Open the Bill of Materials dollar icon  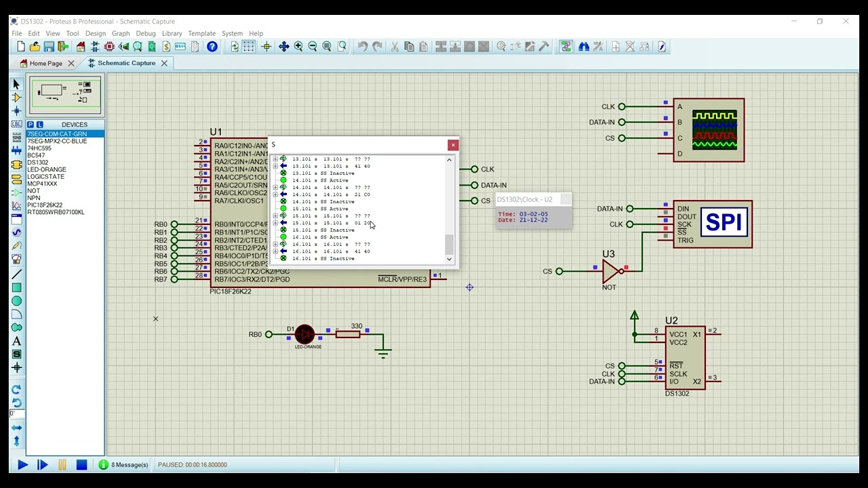(x=166, y=47)
